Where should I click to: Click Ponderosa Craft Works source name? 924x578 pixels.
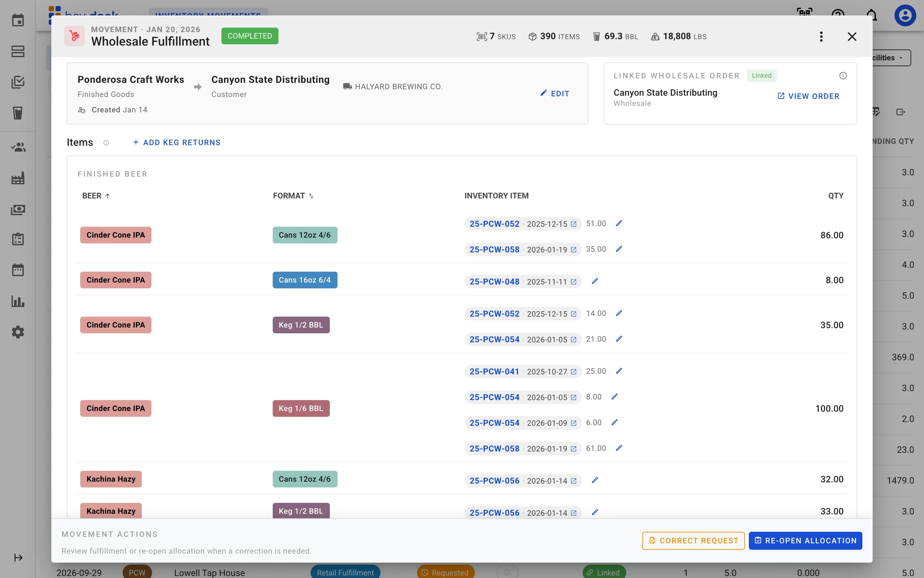click(x=131, y=80)
